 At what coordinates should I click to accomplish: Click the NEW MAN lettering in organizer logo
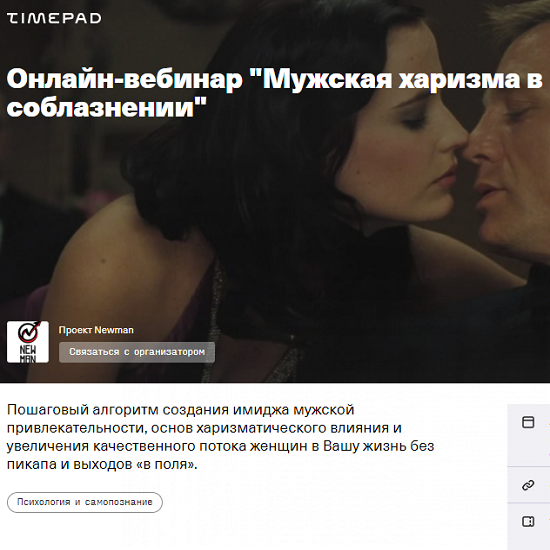(28, 354)
